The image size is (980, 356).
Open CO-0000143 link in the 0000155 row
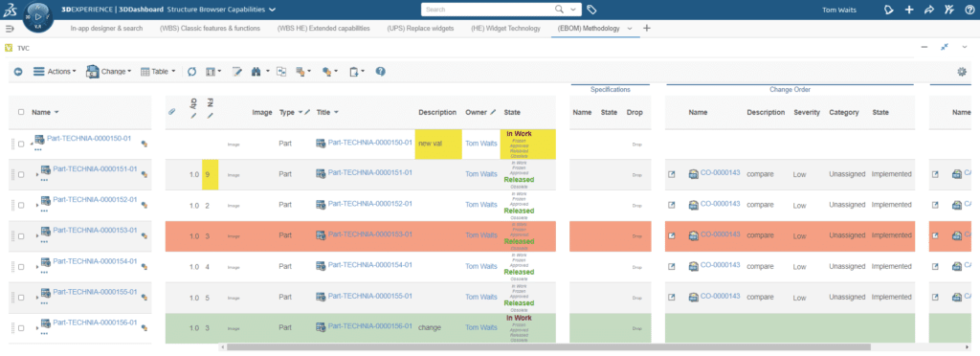point(720,296)
